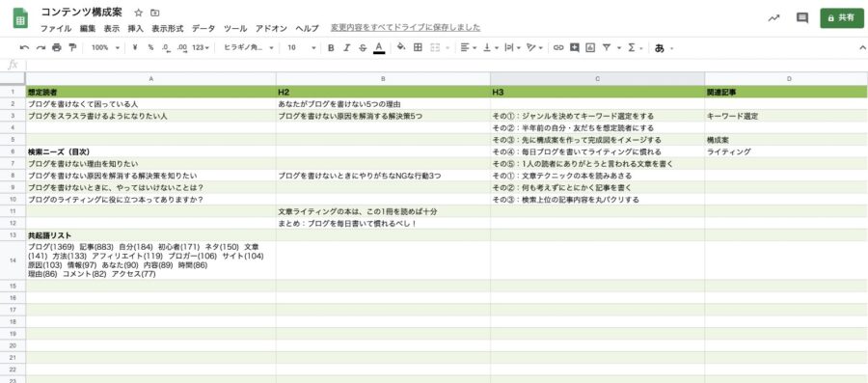This screenshot has height=383, width=868.
Task: Open the アドオン menu
Action: pyautogui.click(x=271, y=28)
